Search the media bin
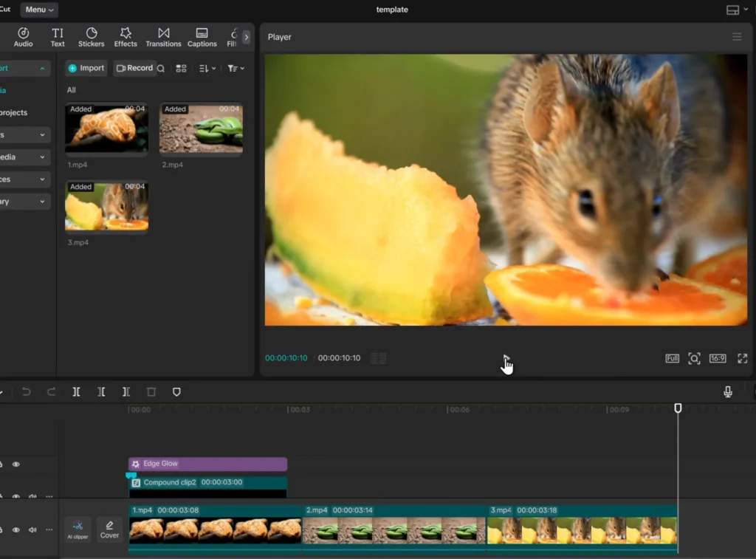 [161, 69]
